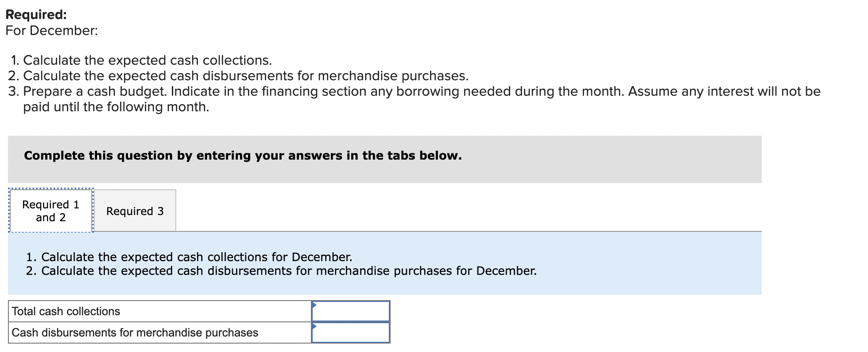Click the Total cash collections input field
Image resolution: width=868 pixels, height=352 pixels.
point(352,311)
